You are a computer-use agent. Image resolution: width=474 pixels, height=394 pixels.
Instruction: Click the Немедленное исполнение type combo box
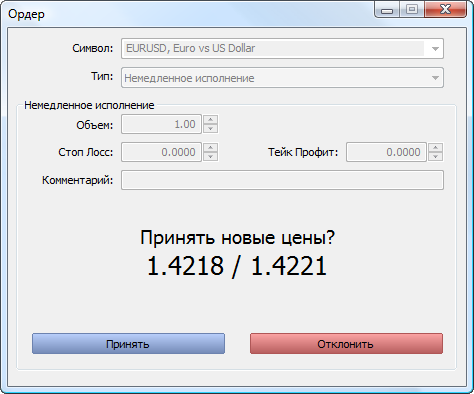tap(282, 78)
